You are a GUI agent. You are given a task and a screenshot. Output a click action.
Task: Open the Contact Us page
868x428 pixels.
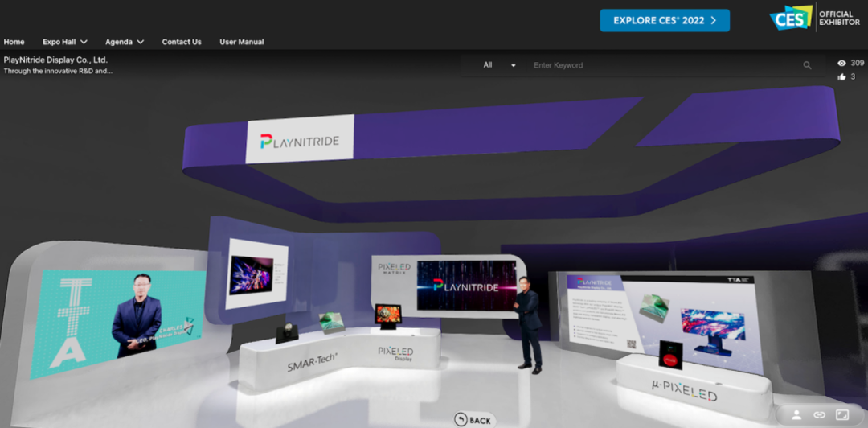182,42
